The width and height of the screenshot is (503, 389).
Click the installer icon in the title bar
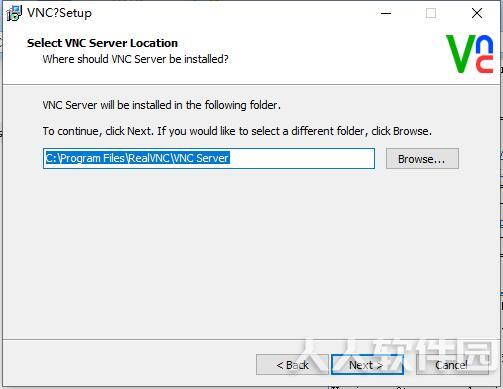click(x=14, y=13)
